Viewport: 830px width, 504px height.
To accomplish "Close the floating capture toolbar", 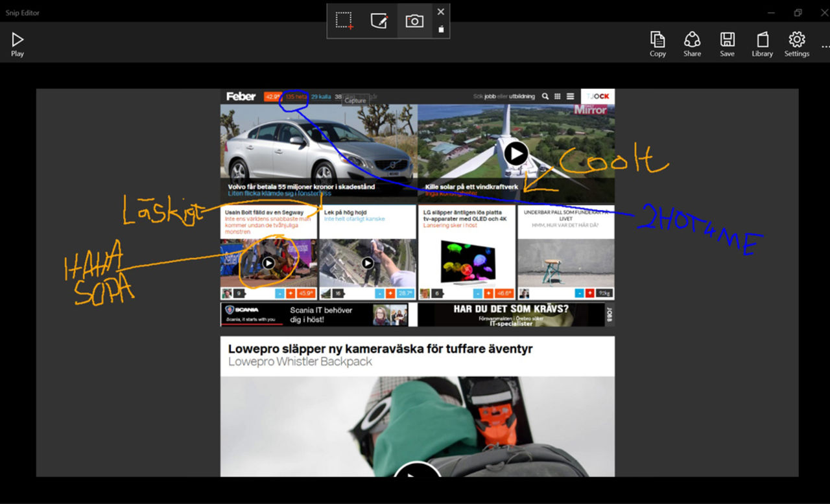I will [x=441, y=12].
